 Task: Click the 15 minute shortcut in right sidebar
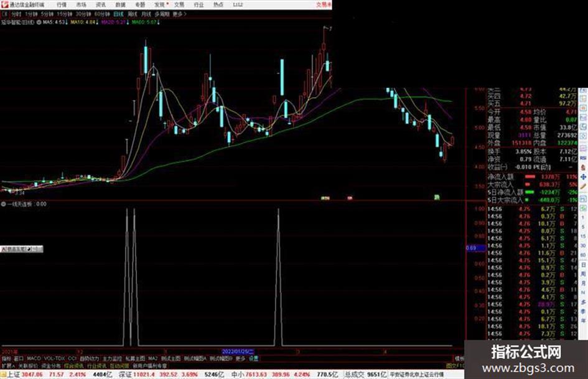[583, 236]
